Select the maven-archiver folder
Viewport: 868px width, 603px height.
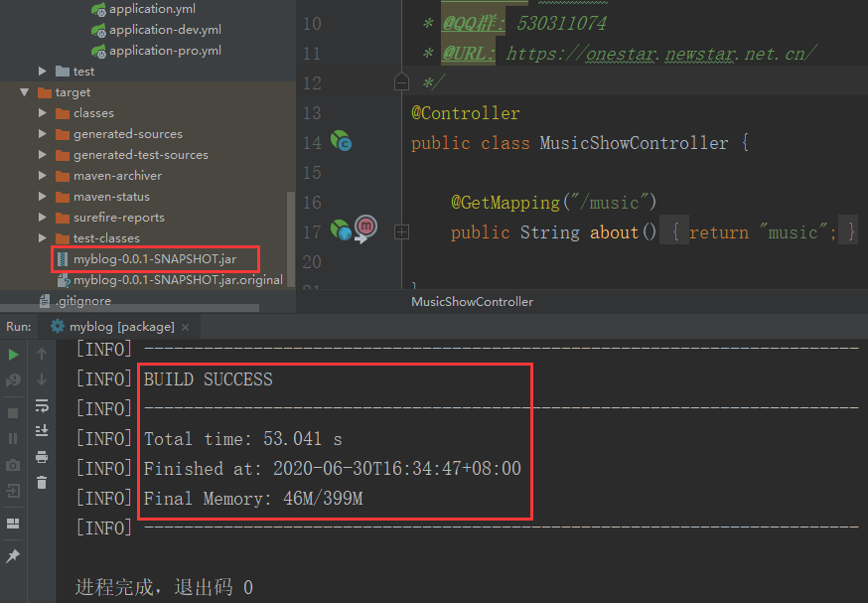point(117,176)
